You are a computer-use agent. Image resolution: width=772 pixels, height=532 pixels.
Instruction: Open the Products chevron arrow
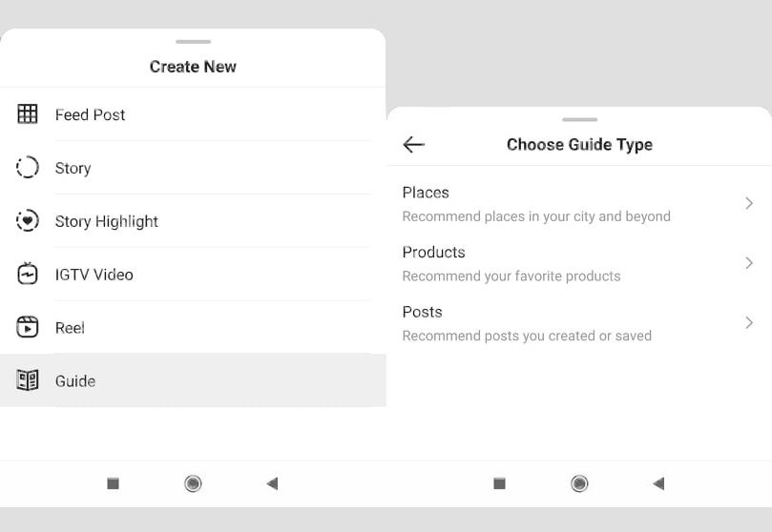[749, 263]
